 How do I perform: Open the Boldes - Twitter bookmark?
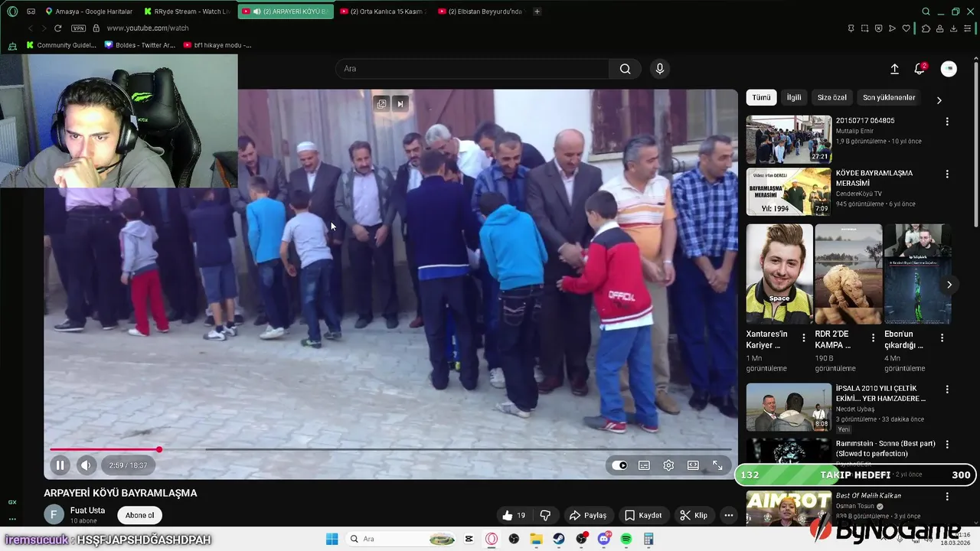140,45
